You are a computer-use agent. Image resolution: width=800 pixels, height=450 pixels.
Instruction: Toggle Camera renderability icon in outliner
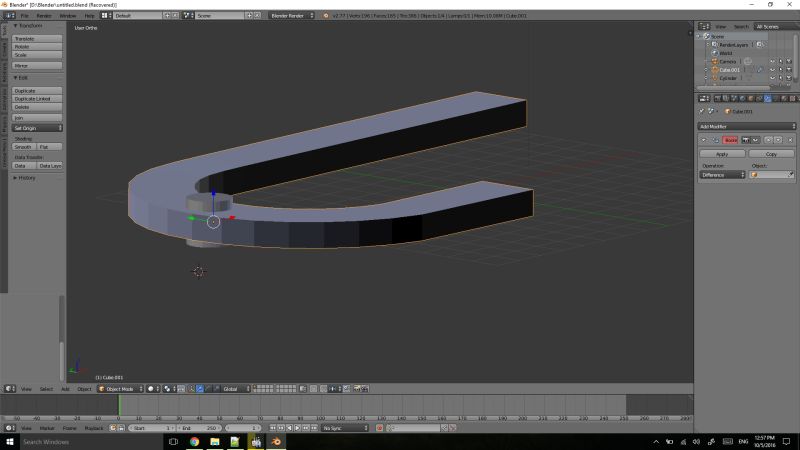789,62
